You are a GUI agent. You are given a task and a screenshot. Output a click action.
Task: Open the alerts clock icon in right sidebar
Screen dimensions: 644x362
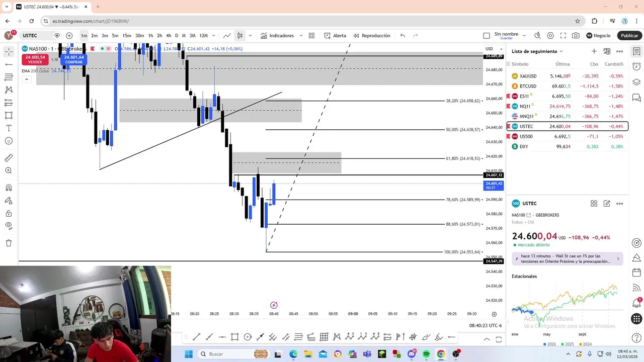coord(636,67)
